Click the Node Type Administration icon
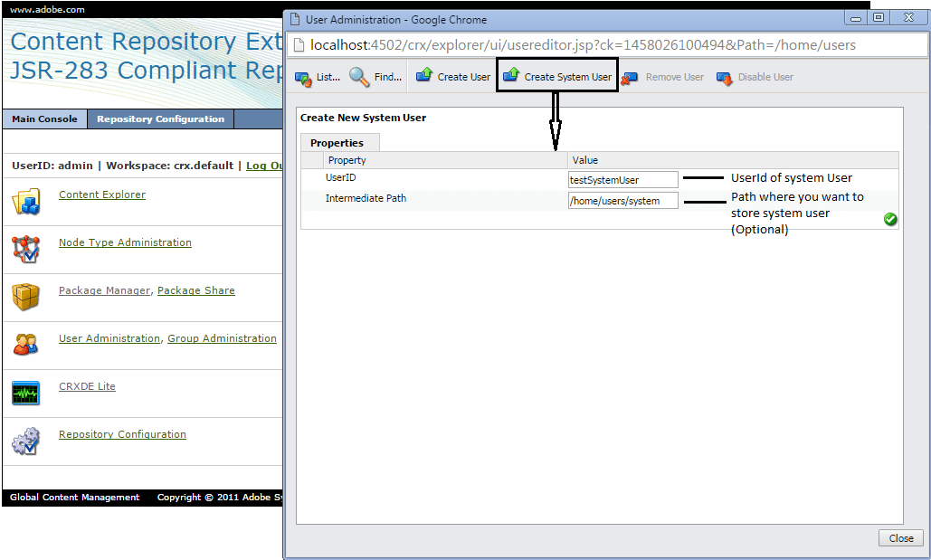Viewport: 931px width, 560px height. 26,249
